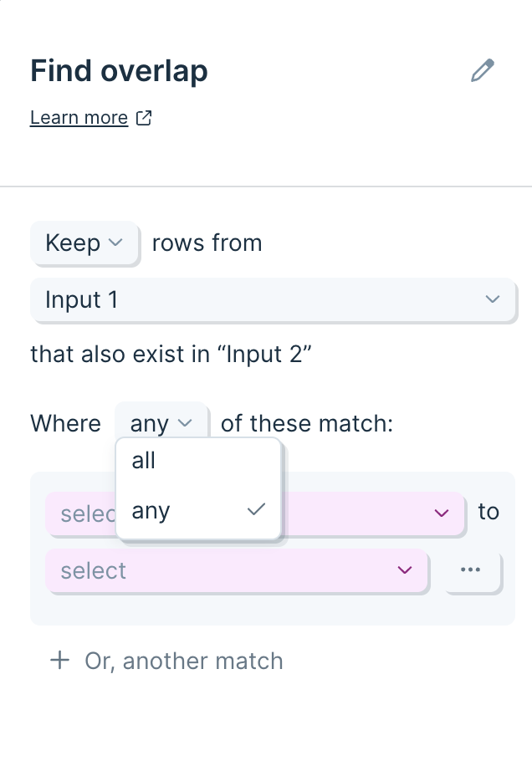Click the purple chevron of the first select
Screen dimensions: 532x761
pos(441,513)
